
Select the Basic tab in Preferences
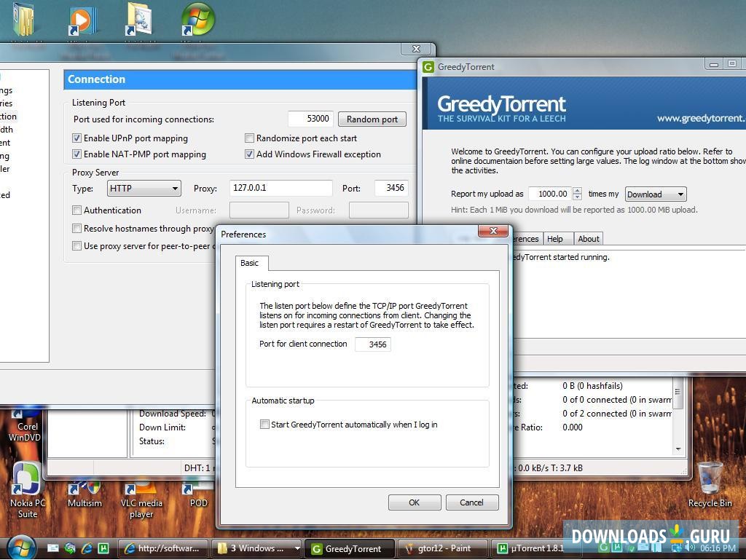pos(250,263)
